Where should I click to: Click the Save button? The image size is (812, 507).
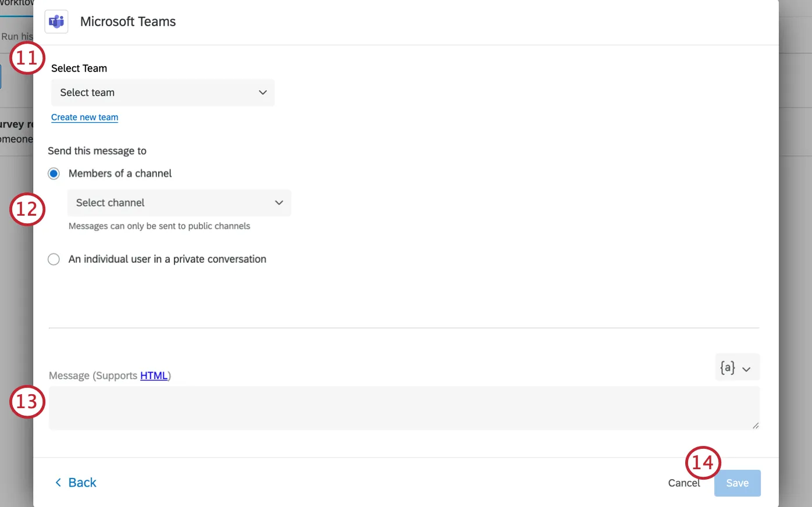(x=737, y=483)
